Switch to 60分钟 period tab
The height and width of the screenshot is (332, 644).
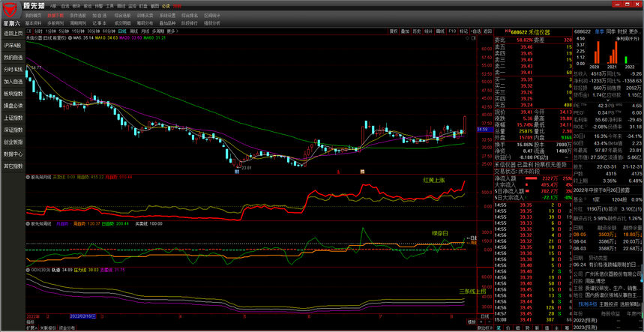click(x=109, y=31)
